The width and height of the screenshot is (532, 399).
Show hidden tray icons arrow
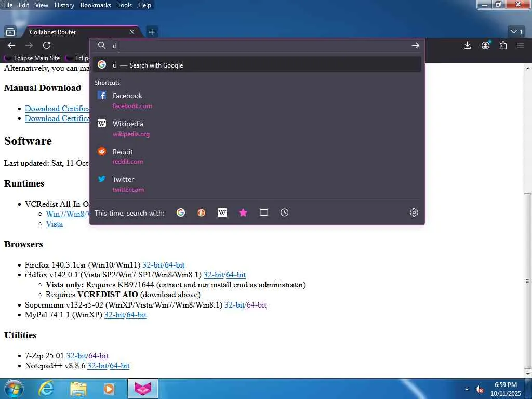(467, 389)
